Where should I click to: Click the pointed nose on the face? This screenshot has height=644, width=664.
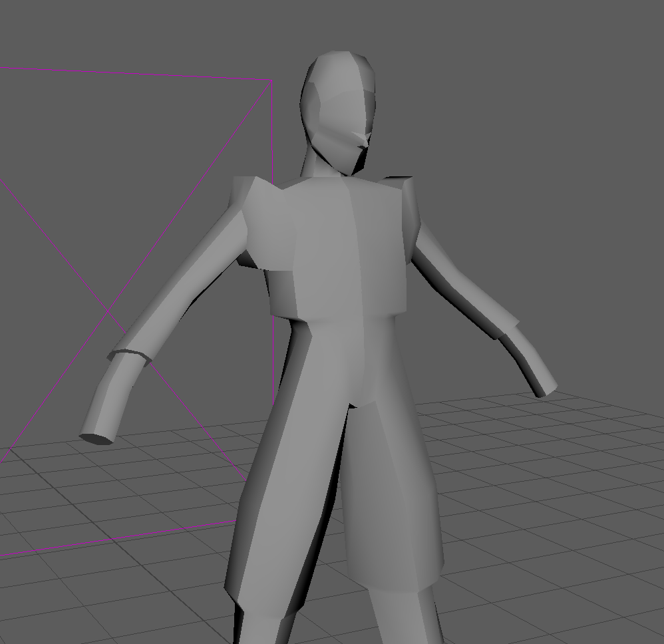(361, 139)
